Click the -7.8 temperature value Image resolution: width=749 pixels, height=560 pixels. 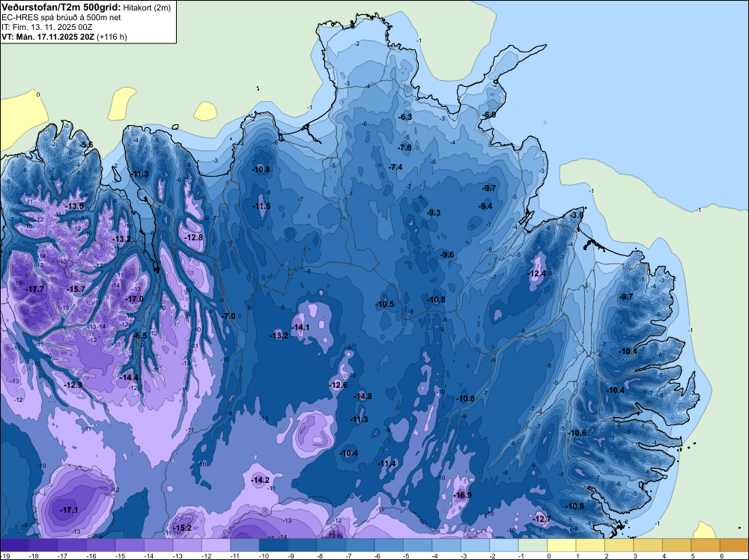(404, 147)
